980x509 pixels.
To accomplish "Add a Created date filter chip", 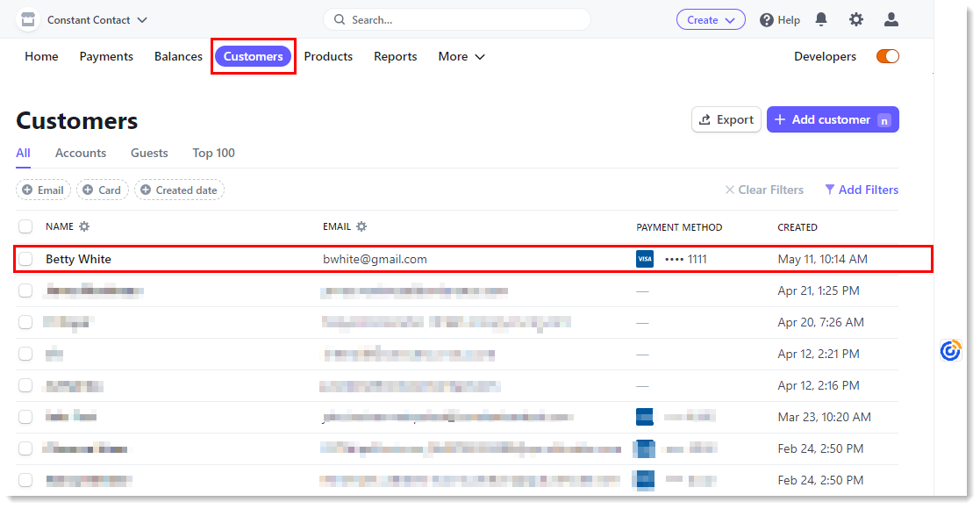I will pyautogui.click(x=179, y=190).
